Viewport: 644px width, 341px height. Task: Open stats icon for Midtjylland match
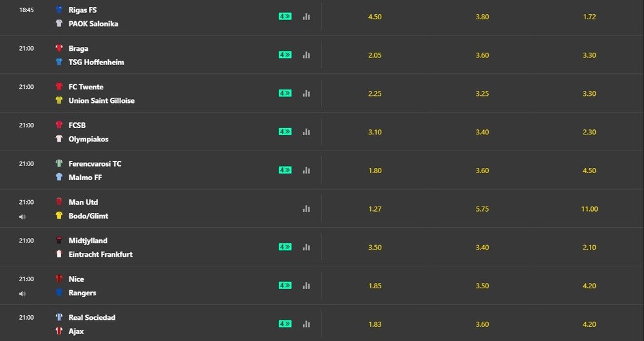(306, 247)
